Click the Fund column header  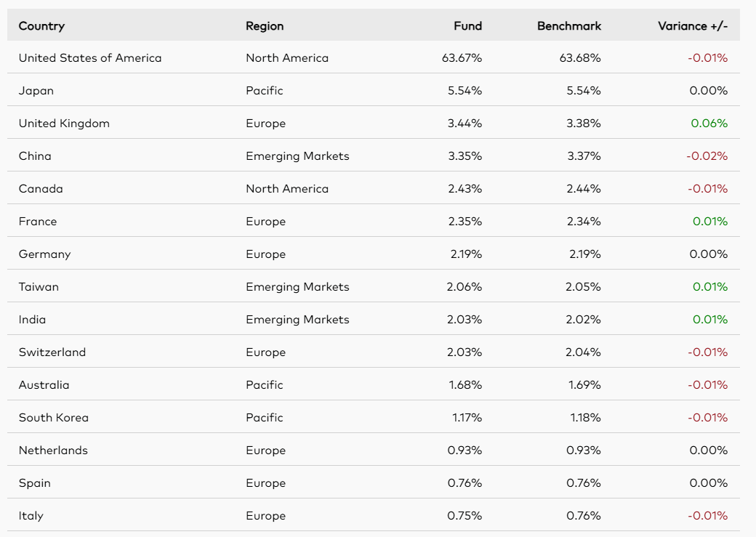click(x=467, y=26)
